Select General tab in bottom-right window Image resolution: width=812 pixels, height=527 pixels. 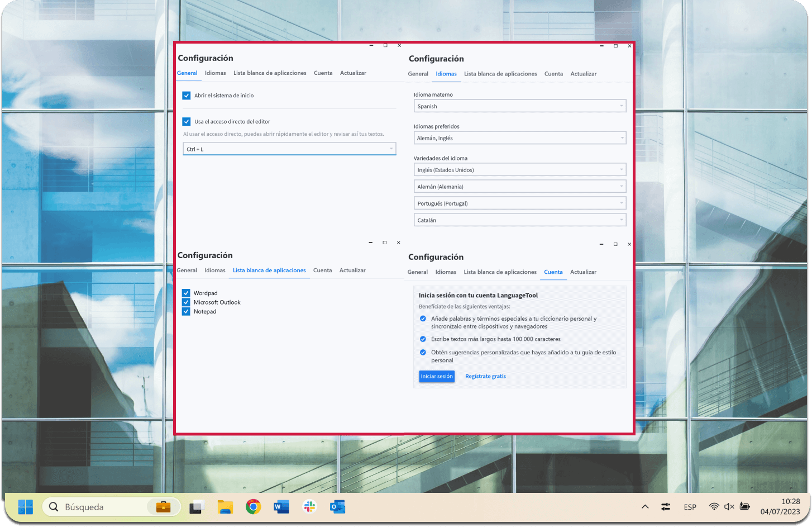pyautogui.click(x=418, y=272)
